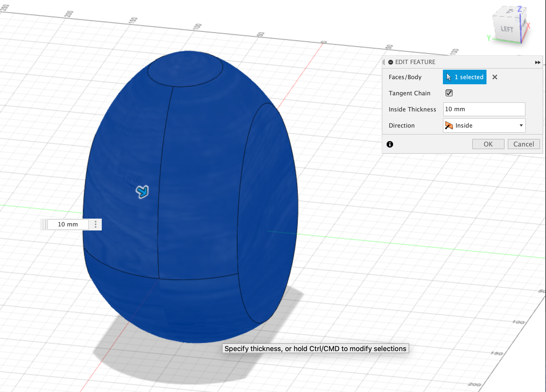Open the Direction dropdown showing Inside
Image resolution: width=546 pixels, height=392 pixels.
click(484, 125)
